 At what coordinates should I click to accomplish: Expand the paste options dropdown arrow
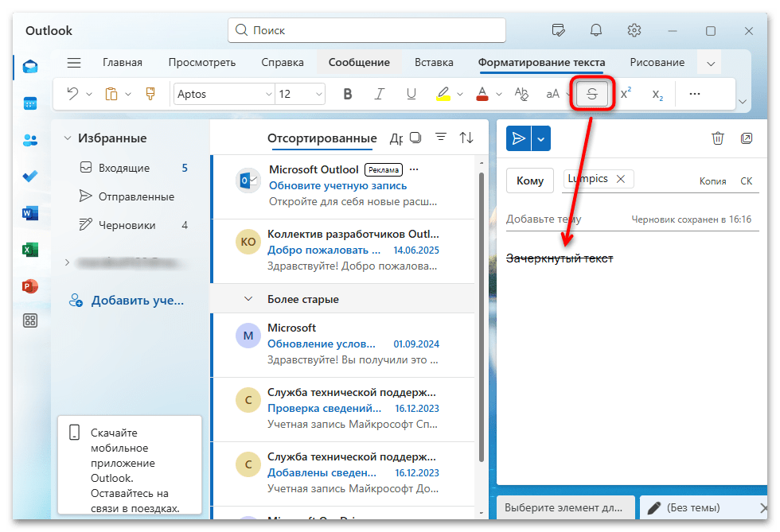(x=128, y=94)
